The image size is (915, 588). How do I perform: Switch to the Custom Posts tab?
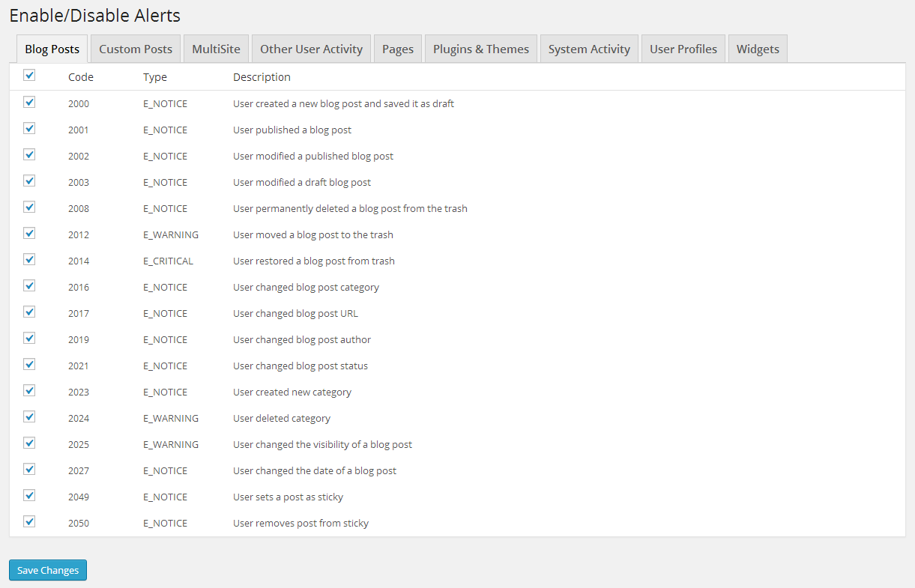click(x=136, y=49)
